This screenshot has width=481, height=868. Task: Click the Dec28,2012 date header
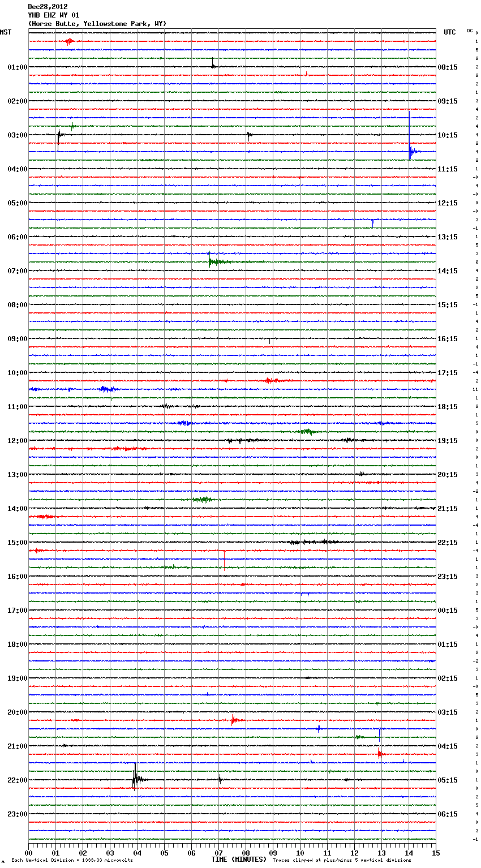pos(48,7)
